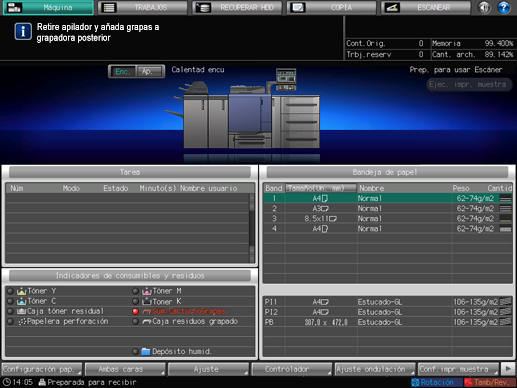Click the Tóner K status indicator light

[135, 301]
